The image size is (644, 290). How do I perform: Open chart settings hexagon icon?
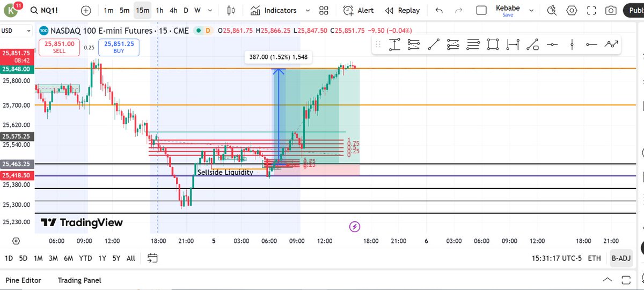(572, 10)
